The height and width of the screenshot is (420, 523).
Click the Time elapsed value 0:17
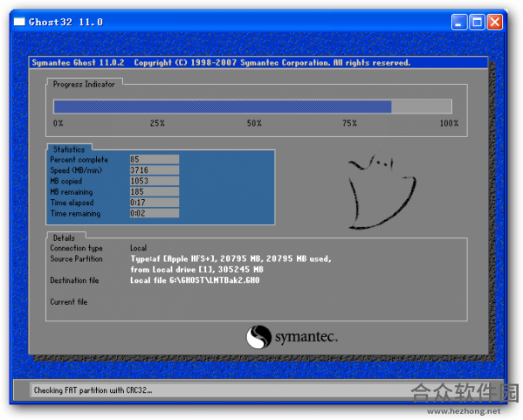click(x=154, y=203)
